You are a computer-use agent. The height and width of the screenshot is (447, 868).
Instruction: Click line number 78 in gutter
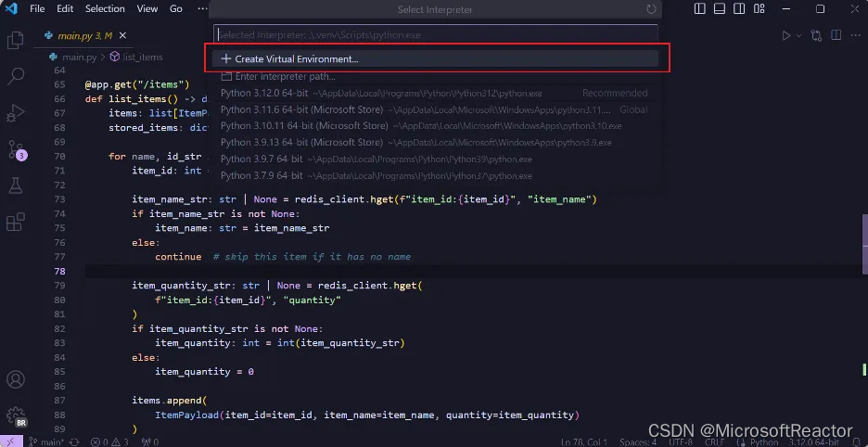59,271
